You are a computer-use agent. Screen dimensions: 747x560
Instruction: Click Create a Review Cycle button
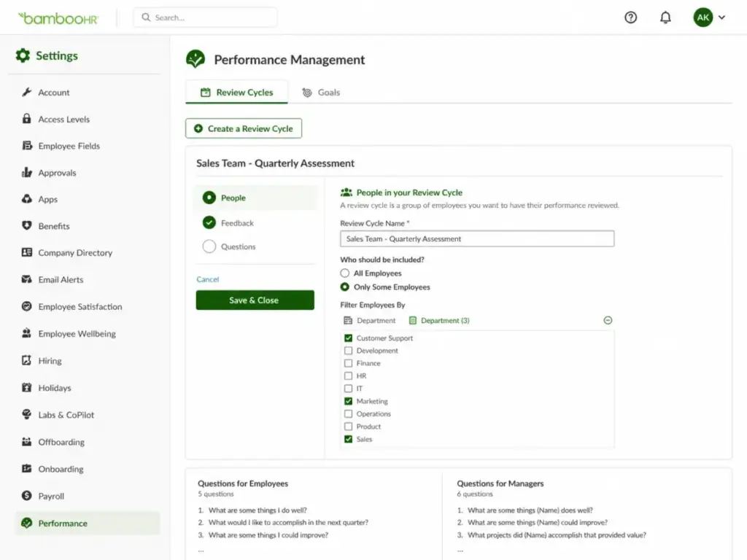244,128
